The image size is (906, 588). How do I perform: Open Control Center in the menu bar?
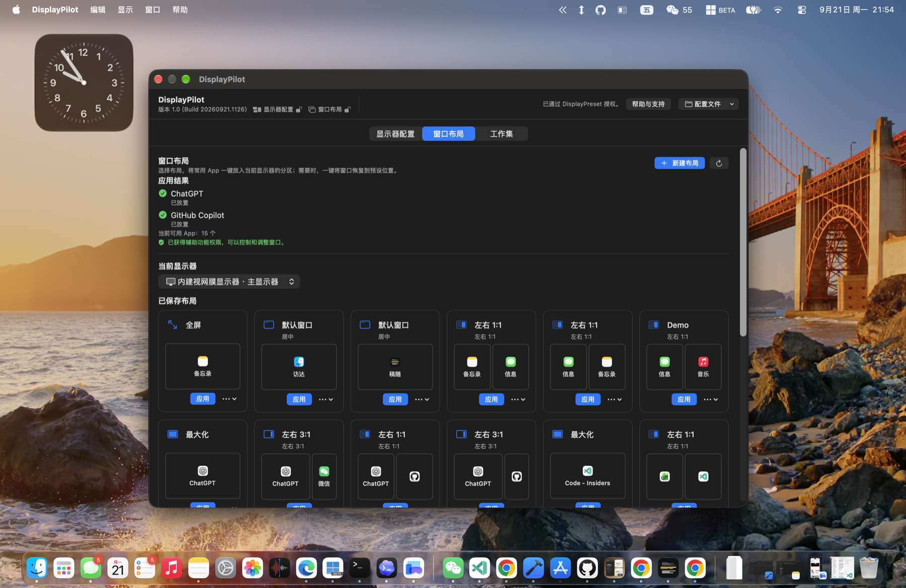click(802, 10)
